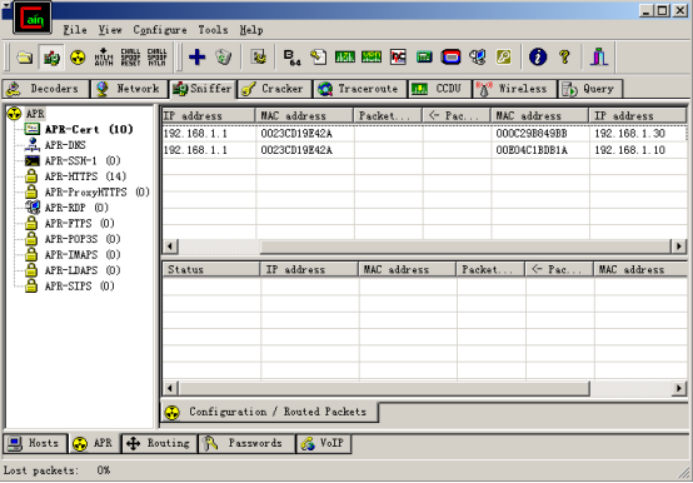
Task: Toggle the Start/Stop APR radiation icon
Action: point(78,57)
